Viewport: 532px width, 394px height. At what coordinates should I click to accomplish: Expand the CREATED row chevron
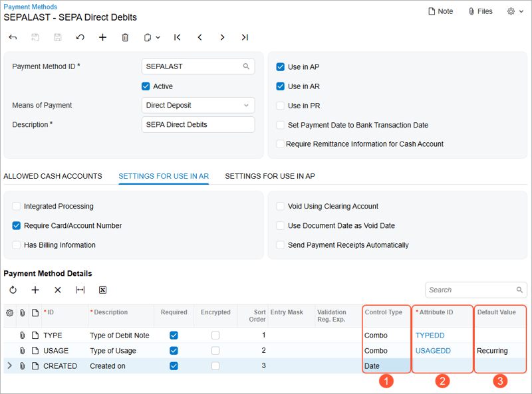click(9, 365)
